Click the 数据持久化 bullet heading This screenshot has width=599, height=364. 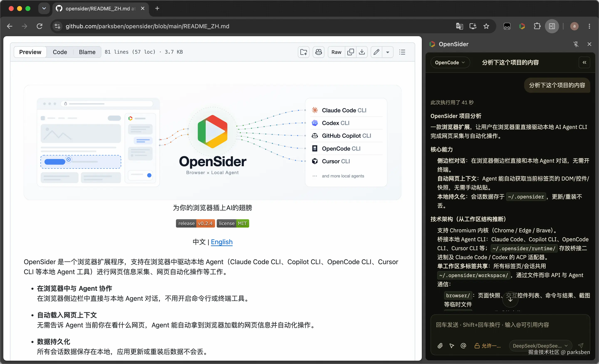(53, 342)
